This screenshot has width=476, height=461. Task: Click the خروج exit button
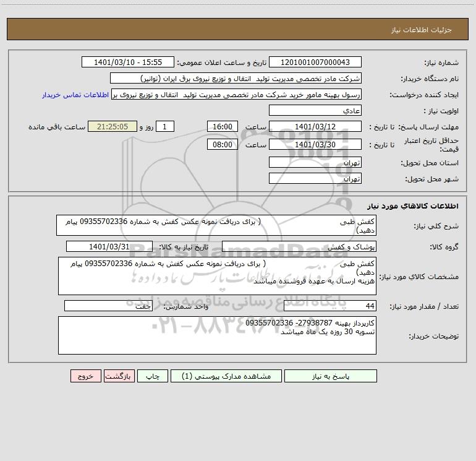tap(85, 376)
